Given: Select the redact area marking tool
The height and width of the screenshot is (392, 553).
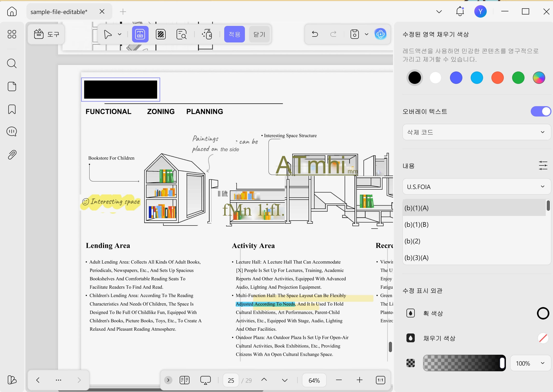Looking at the screenshot, I should click(x=140, y=34).
